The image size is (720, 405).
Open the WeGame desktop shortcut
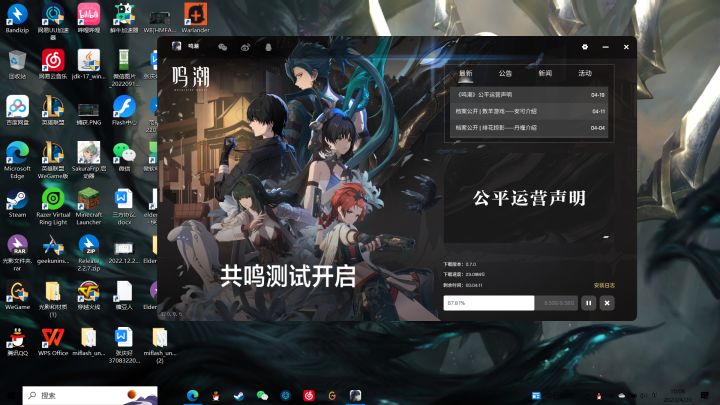tap(17, 295)
